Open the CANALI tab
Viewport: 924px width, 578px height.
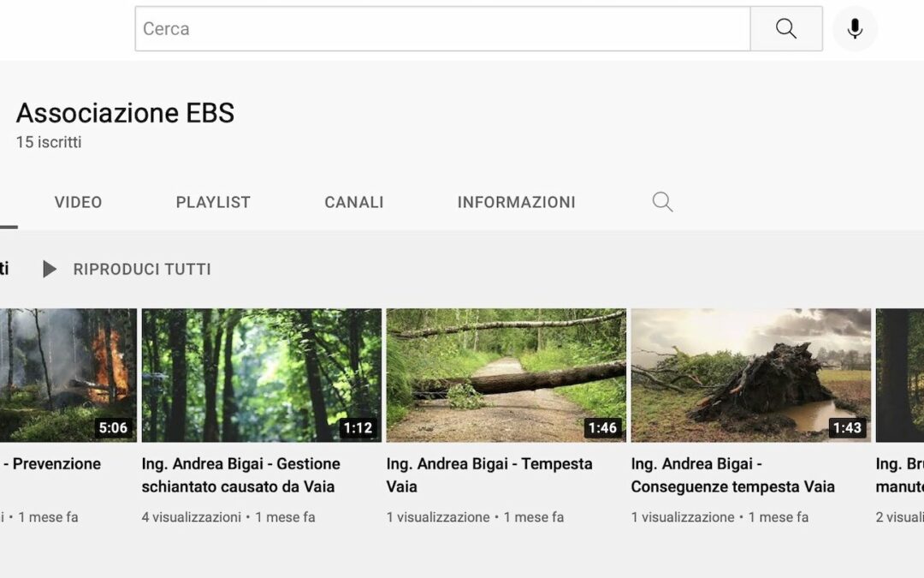(x=353, y=202)
